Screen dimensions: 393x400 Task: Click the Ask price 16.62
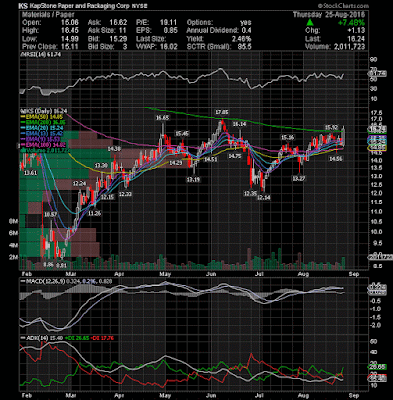point(119,23)
